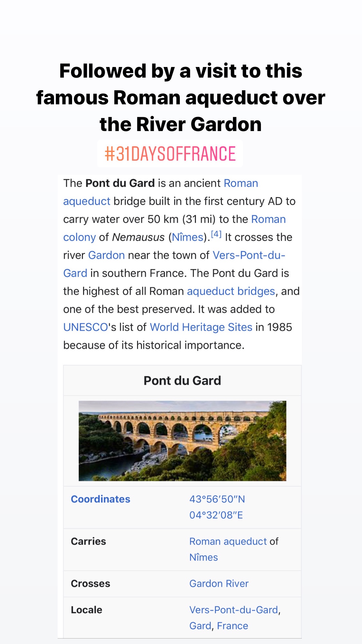362x644 pixels.
Task: Open citation reference [4]
Action: 216,234
